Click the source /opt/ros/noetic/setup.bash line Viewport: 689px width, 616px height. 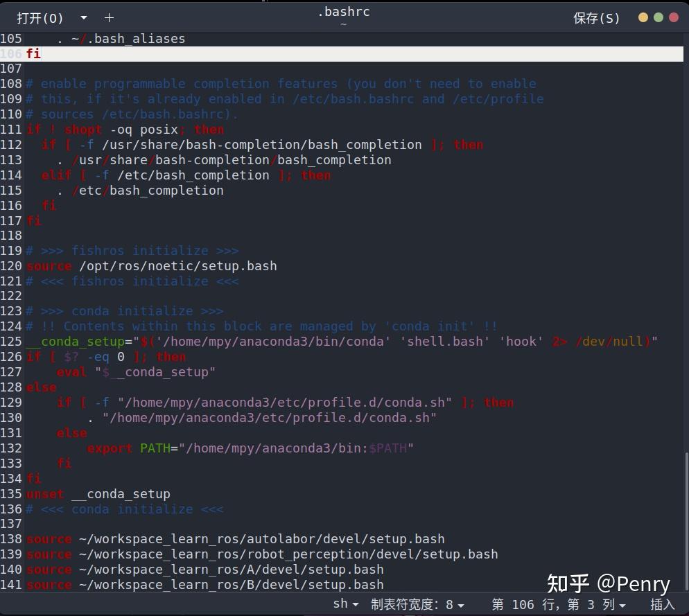[x=151, y=265]
